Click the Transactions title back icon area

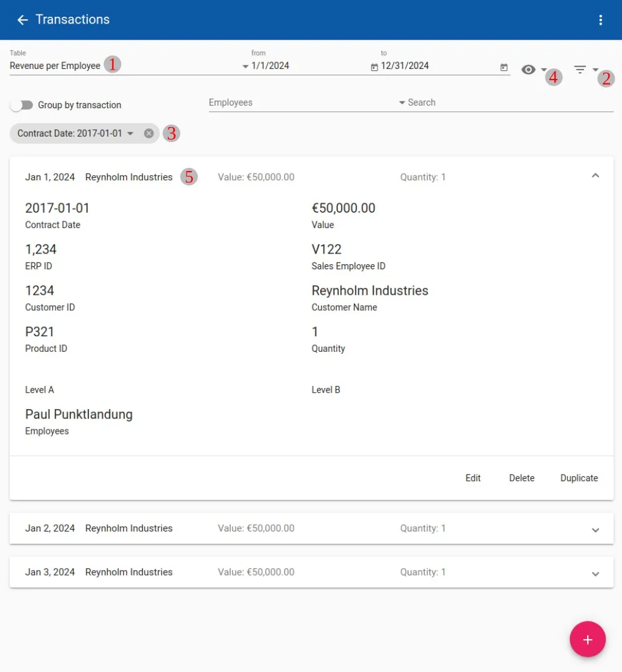(22, 19)
